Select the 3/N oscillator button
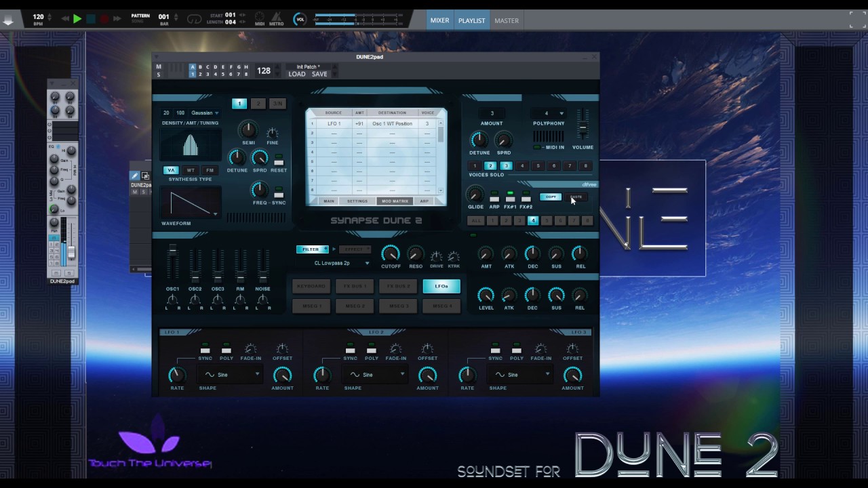 click(x=277, y=103)
